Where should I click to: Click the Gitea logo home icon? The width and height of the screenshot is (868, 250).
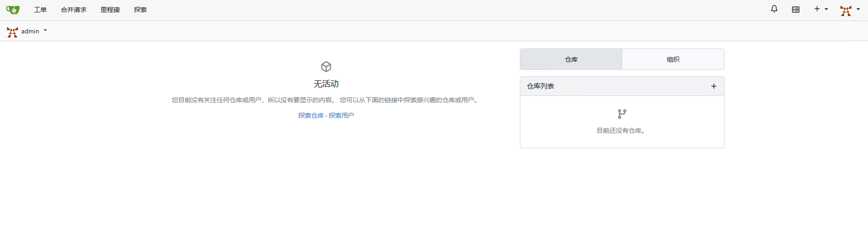tap(13, 10)
